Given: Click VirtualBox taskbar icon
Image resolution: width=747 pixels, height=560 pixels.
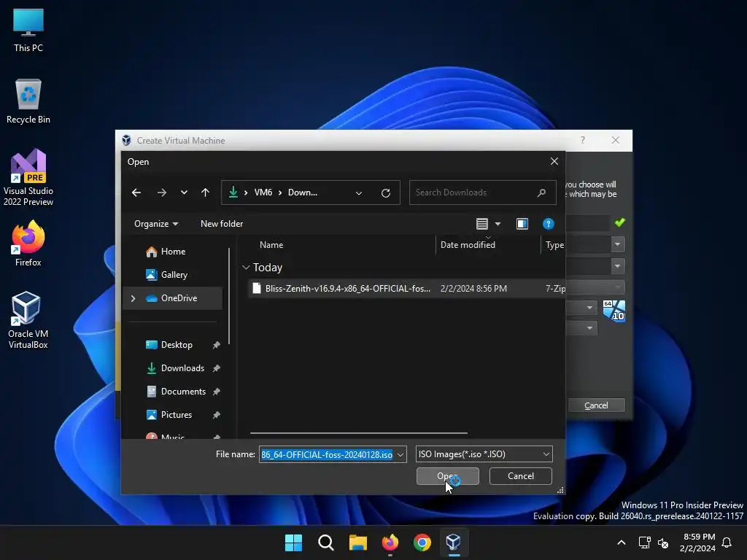Looking at the screenshot, I should click(x=454, y=542).
